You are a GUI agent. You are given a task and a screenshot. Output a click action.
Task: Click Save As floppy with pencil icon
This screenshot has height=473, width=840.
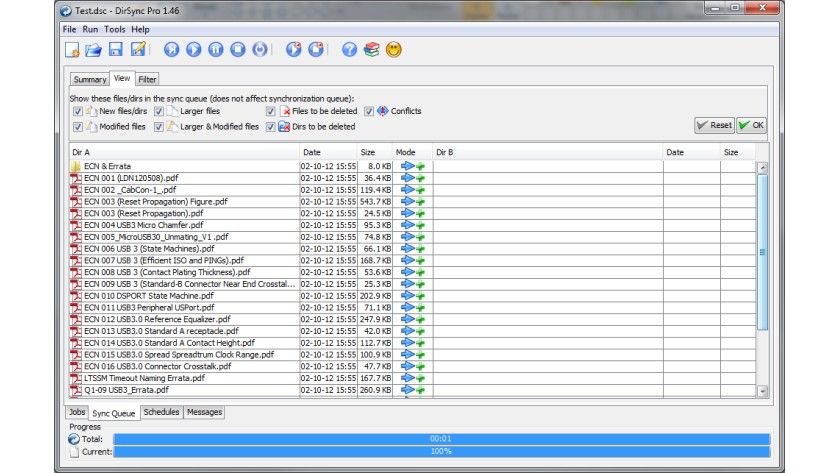coord(138,49)
